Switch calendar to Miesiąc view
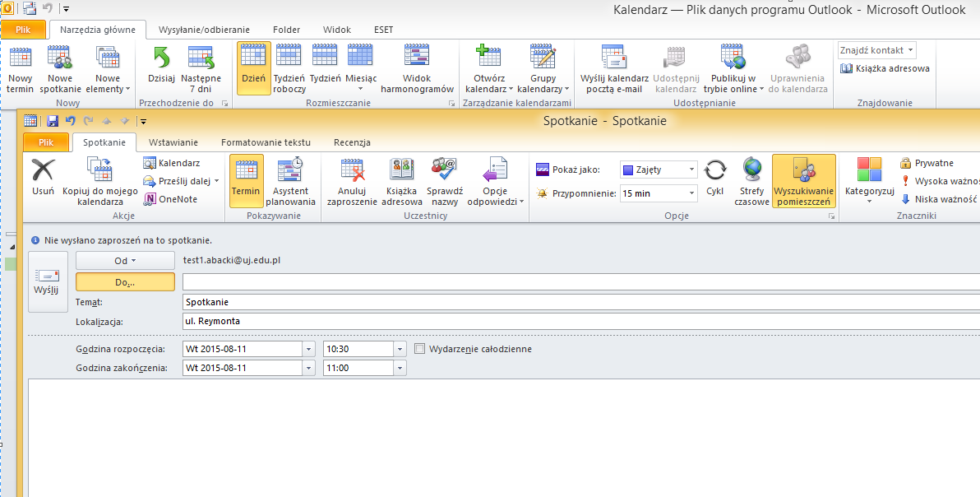The image size is (980, 497). (x=361, y=69)
